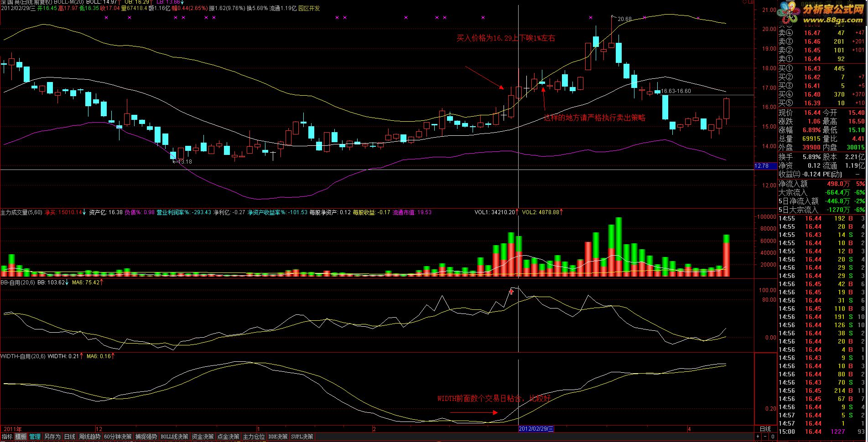868x442 pixels.
Task: Select the 卖① 16.44 order row
Action: 821,59
